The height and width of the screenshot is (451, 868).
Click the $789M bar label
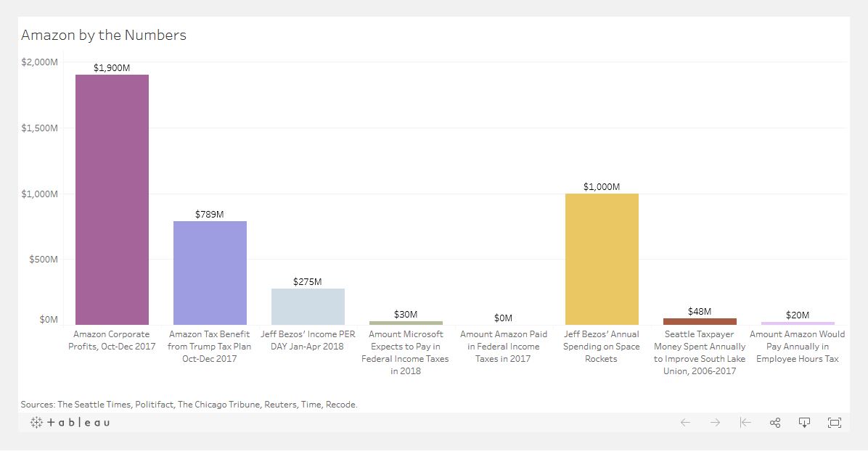(x=209, y=214)
